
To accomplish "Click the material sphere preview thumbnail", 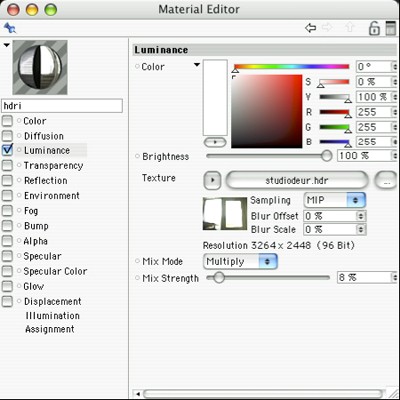I will point(40,67).
